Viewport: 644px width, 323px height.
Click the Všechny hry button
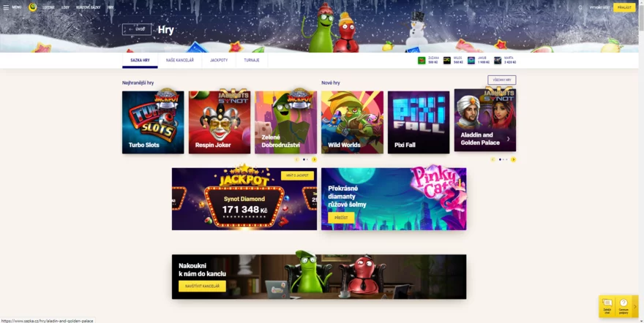[501, 80]
